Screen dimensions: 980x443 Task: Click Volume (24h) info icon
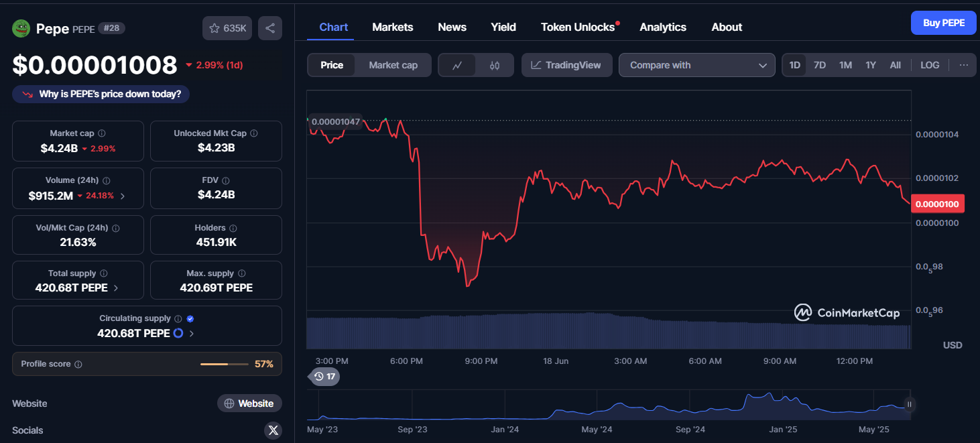coord(107,181)
